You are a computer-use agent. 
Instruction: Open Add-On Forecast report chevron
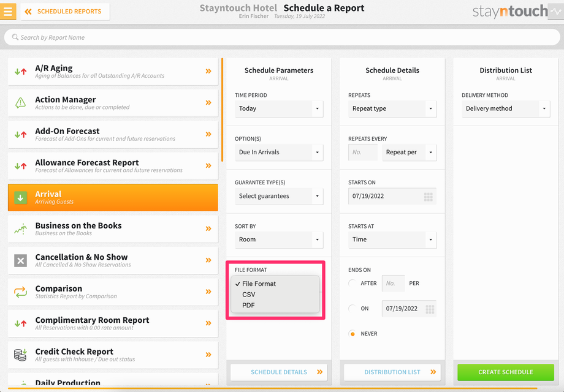(x=208, y=134)
